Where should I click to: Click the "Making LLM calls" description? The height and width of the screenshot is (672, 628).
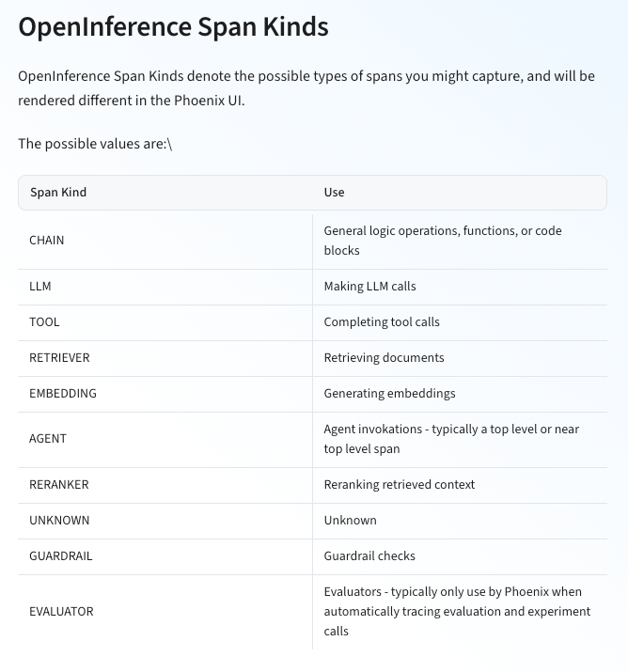click(369, 286)
